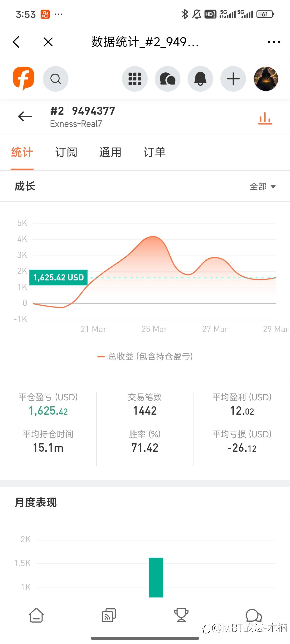
Task: Tap the 月度表现 section heading
Action: click(x=35, y=502)
